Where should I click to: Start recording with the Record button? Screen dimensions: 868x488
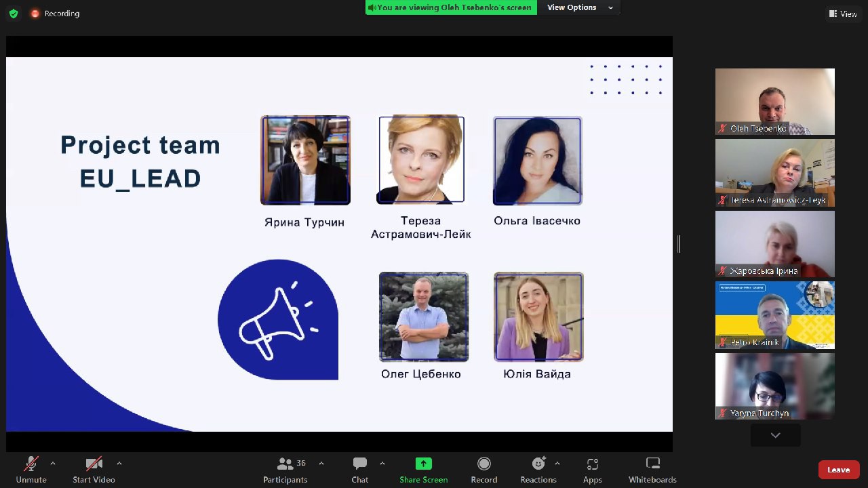point(484,470)
